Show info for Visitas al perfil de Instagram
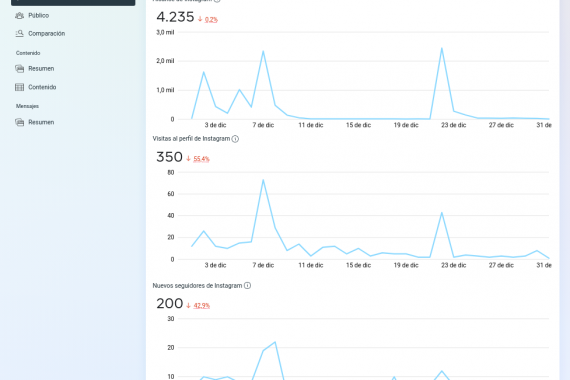The image size is (570, 380). coord(235,139)
